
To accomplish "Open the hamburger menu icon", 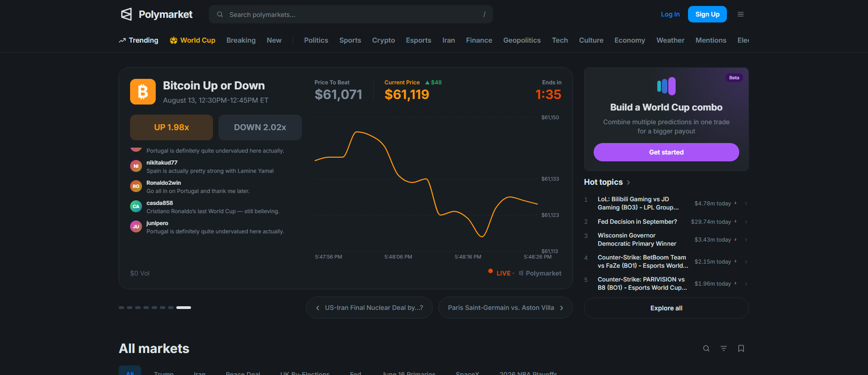I will point(741,14).
